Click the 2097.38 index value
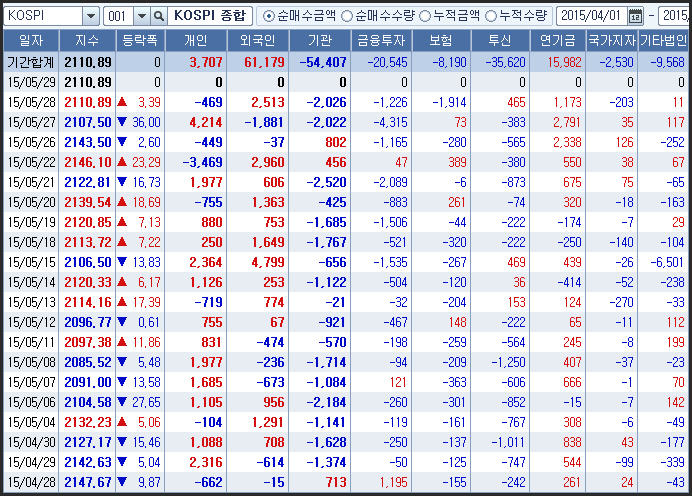Image resolution: width=692 pixels, height=496 pixels. (87, 342)
